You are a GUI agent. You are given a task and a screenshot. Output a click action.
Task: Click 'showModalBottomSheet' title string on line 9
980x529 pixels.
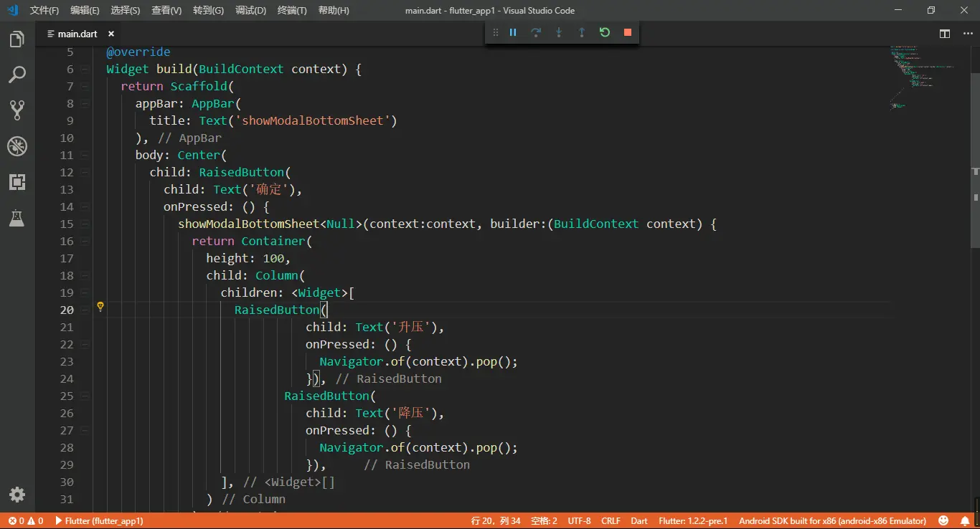point(312,121)
